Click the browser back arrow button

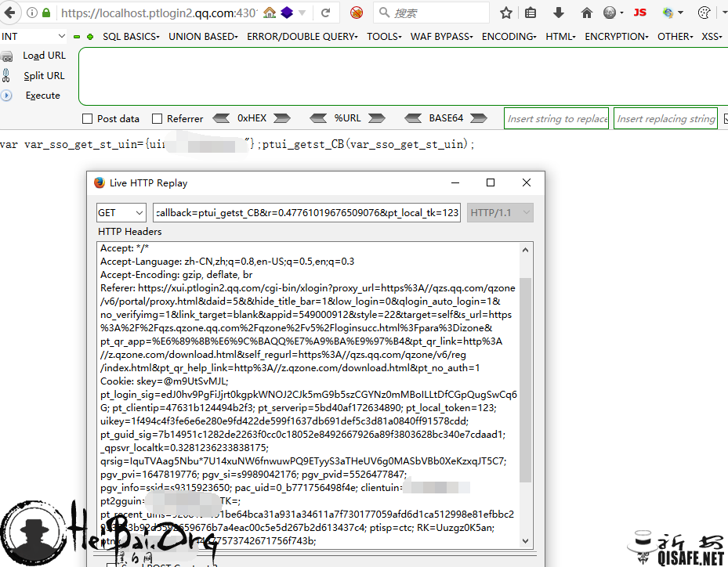point(9,13)
